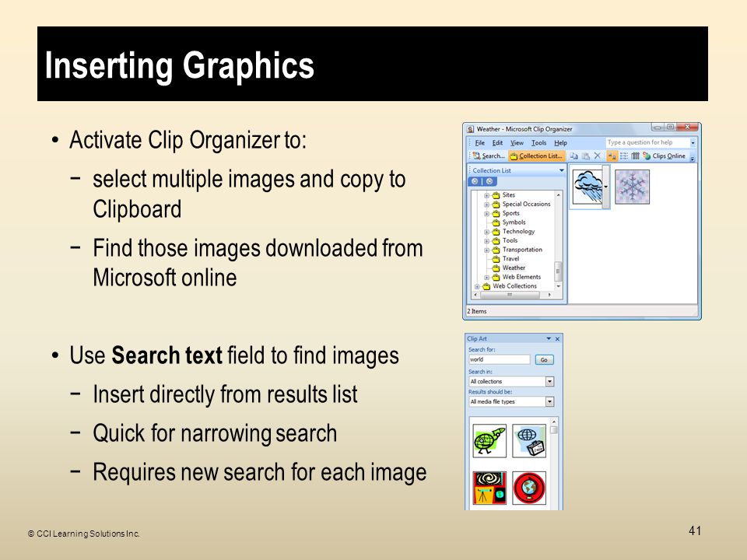Expand the Tools collection folder
Viewport: 747px width, 560px height.
click(487, 241)
